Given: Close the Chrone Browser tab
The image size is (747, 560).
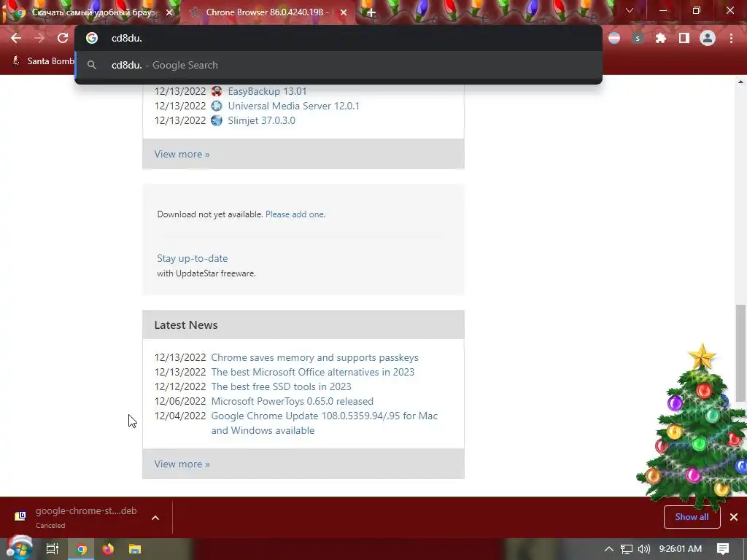Looking at the screenshot, I should click(344, 12).
